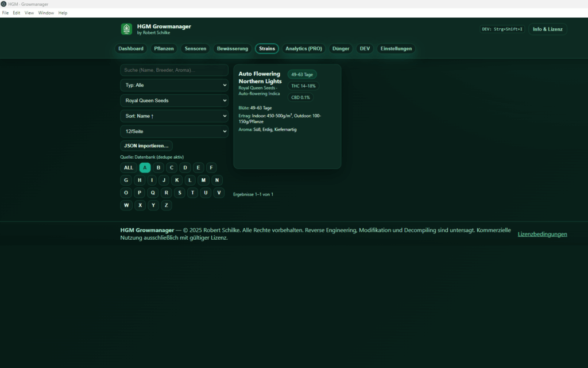Screen dimensions: 588x368
Task: Toggle the ALL letter filter
Action: [128, 167]
